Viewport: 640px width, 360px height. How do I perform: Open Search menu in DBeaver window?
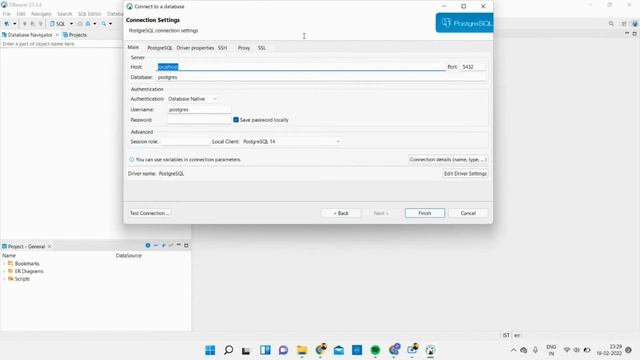click(64, 14)
